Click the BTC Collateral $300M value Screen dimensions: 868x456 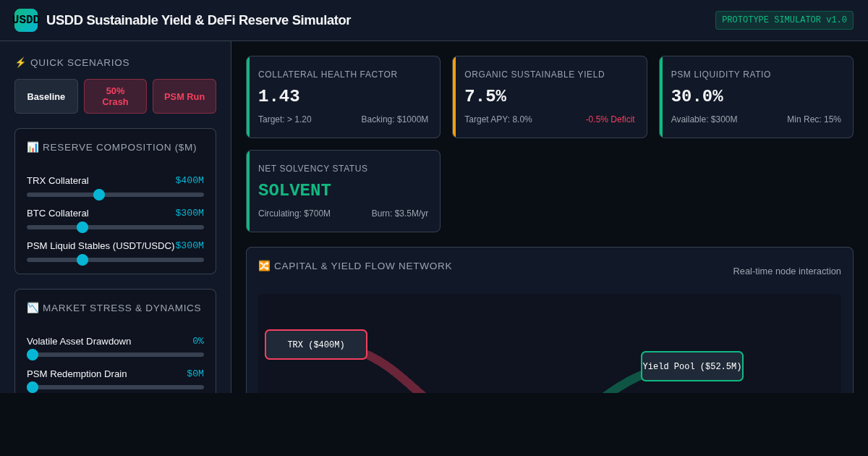190,214
